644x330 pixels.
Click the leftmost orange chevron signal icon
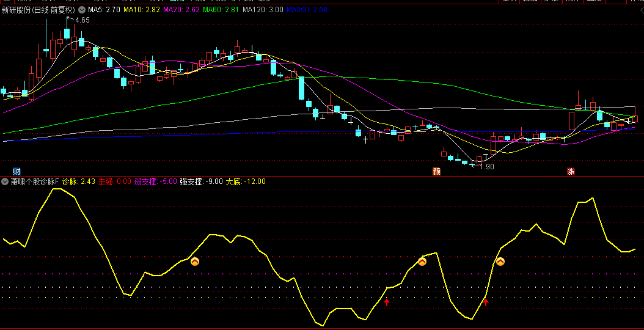click(195, 262)
